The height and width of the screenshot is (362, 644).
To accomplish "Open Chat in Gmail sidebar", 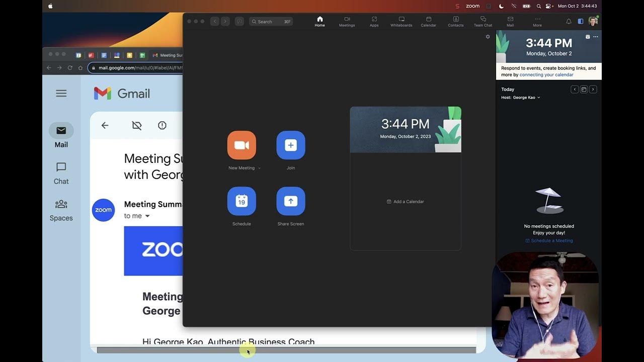I will (x=61, y=173).
